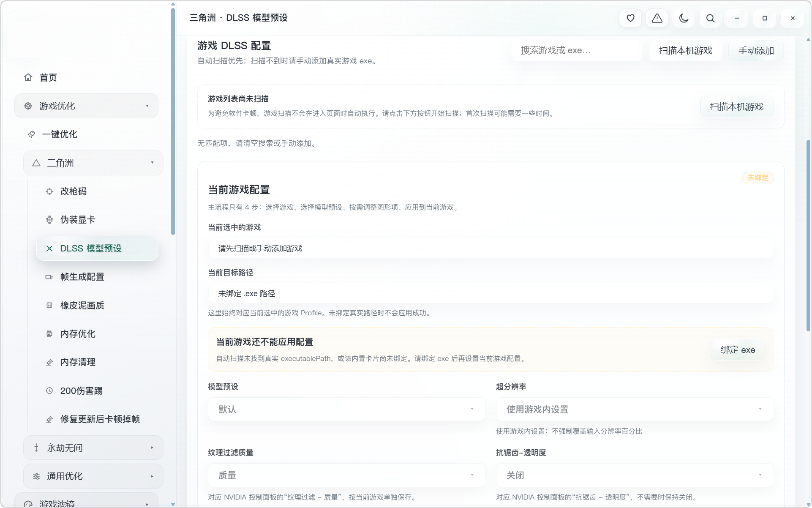The width and height of the screenshot is (812, 508).
Task: Expand the 通用优化 submenu arrow
Action: pyautogui.click(x=152, y=476)
